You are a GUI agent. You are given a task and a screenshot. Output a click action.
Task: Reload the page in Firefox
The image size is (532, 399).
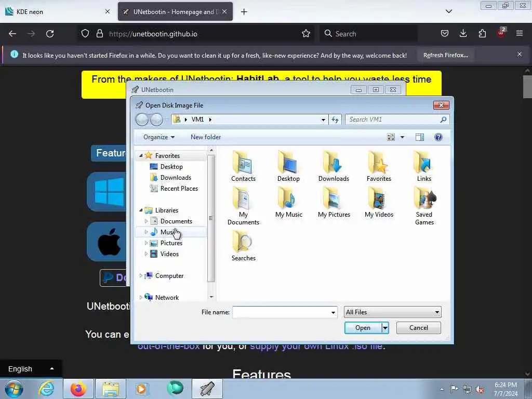[50, 34]
